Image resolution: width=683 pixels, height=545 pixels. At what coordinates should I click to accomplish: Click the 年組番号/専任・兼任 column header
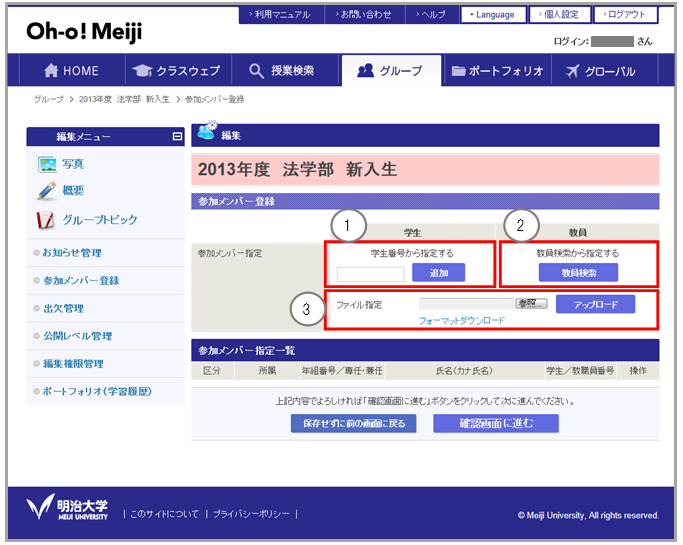click(342, 371)
